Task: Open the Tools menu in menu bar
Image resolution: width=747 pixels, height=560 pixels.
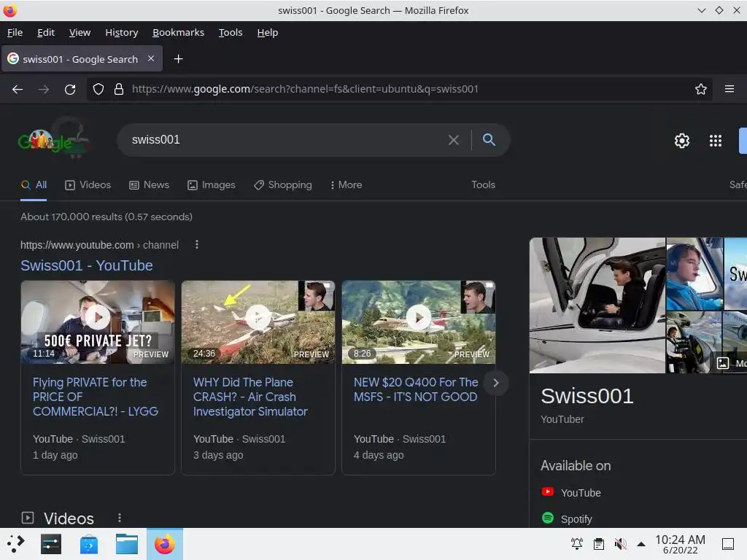Action: [231, 32]
